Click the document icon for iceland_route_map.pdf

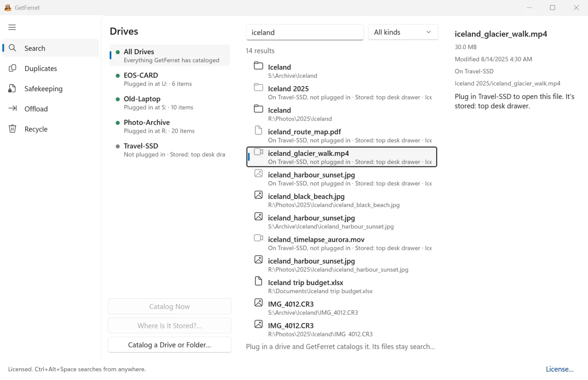pyautogui.click(x=259, y=131)
